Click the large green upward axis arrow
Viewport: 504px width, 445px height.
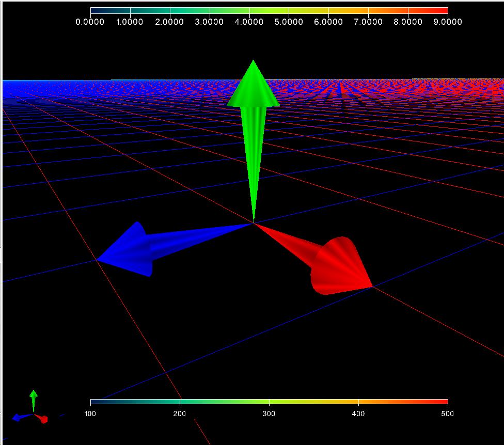tap(253, 141)
